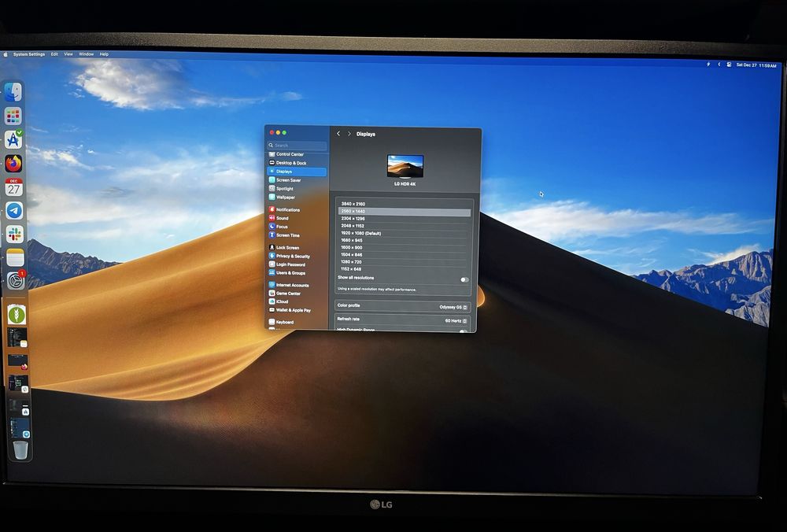Select 2048 × 1152 resolution
This screenshot has width=787, height=532.
(x=405, y=226)
